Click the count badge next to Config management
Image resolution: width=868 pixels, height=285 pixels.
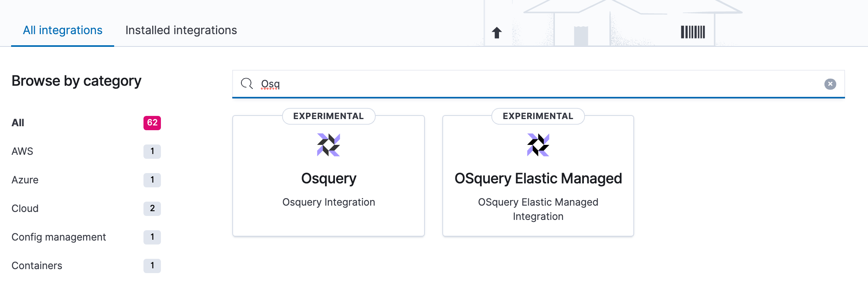tap(152, 237)
